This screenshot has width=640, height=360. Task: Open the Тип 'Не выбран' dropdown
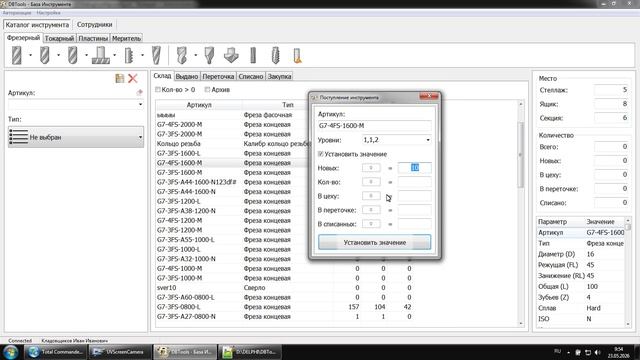pos(76,137)
